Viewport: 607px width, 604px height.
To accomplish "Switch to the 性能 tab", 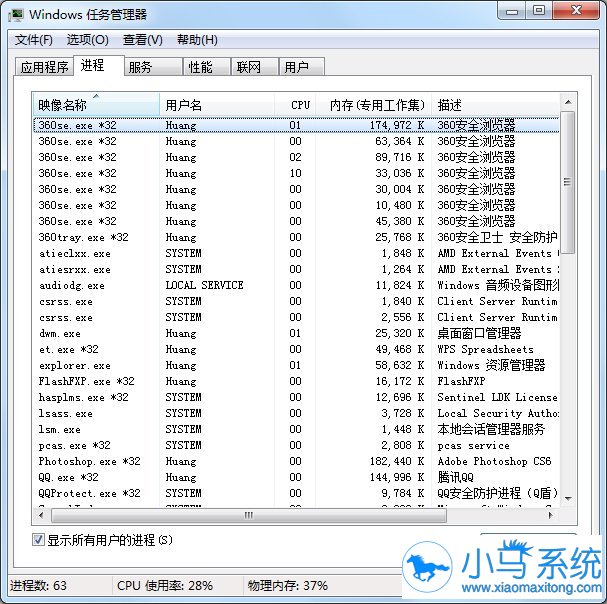I will [x=207, y=67].
